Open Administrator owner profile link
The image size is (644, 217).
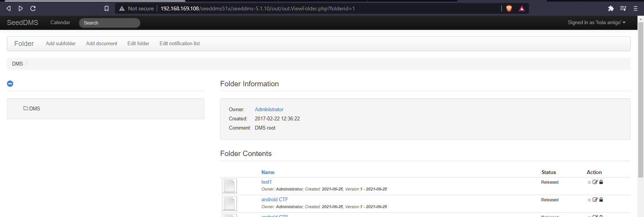pos(269,110)
